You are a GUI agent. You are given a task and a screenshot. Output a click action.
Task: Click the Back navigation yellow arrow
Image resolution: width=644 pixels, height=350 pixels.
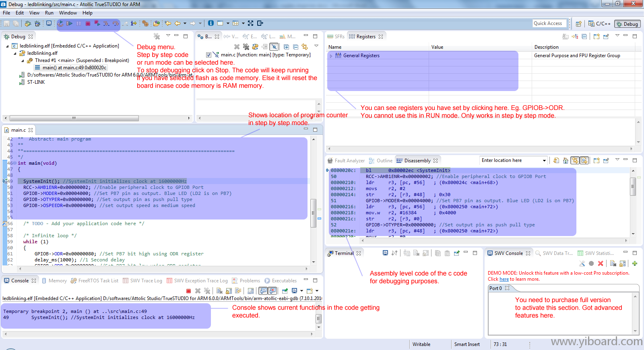coord(177,23)
